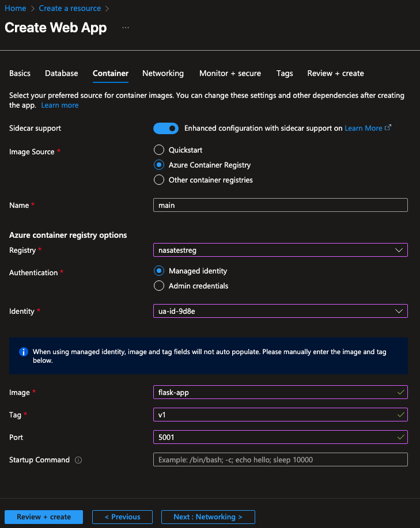
Task: Click into the Startup Command field
Action: [x=280, y=459]
